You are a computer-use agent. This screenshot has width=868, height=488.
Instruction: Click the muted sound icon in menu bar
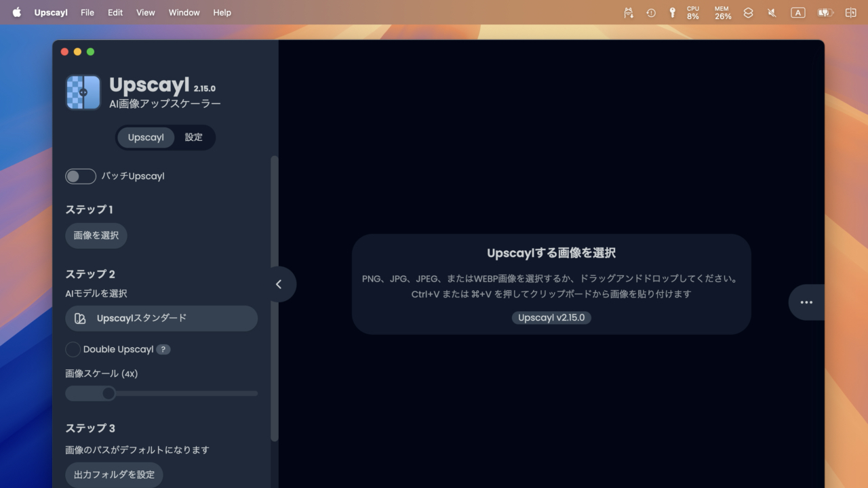772,12
